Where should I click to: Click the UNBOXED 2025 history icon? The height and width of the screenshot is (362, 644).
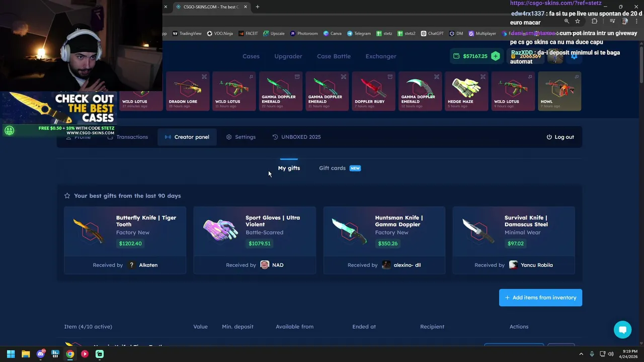275,137
